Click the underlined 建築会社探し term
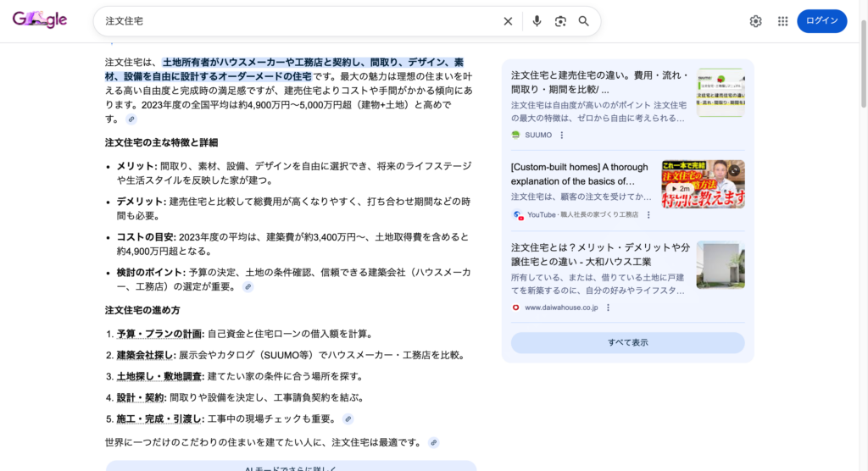The height and width of the screenshot is (471, 868). (144, 355)
